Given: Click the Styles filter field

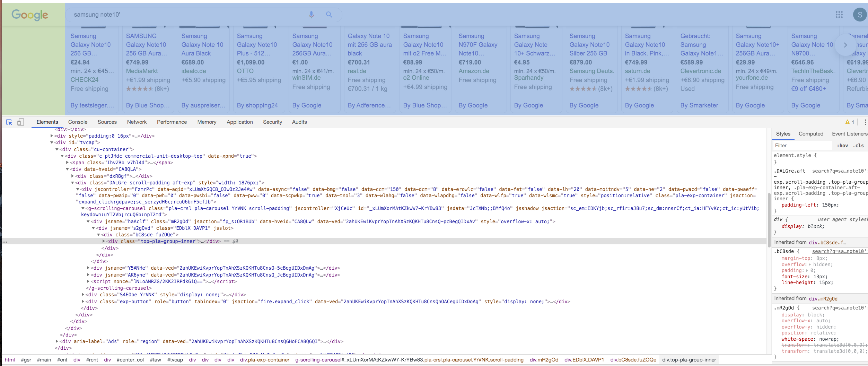Looking at the screenshot, I should (802, 146).
